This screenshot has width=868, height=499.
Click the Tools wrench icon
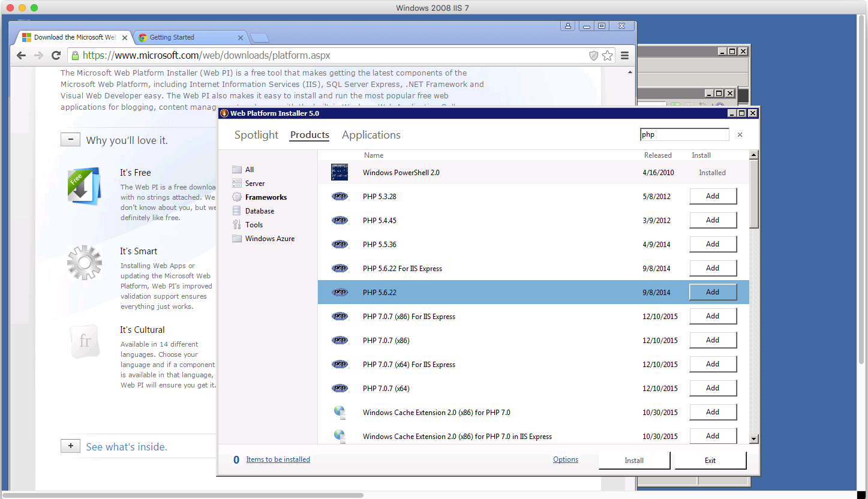(x=237, y=225)
